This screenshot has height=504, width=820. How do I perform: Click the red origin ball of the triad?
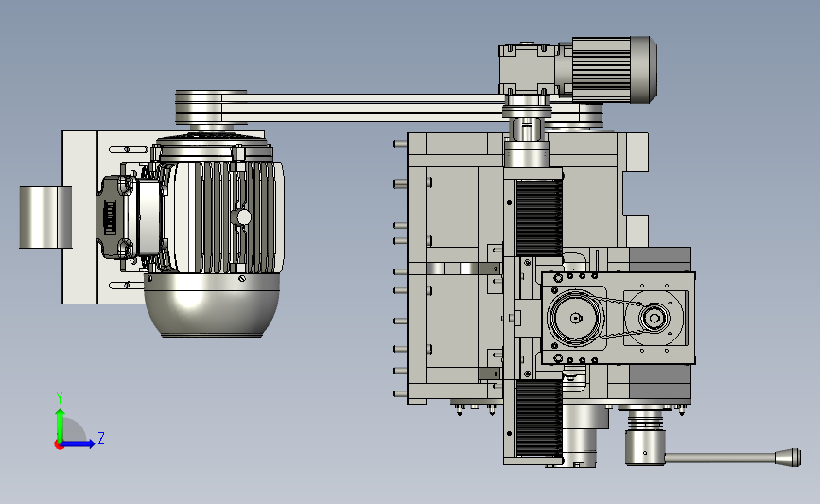point(59,445)
